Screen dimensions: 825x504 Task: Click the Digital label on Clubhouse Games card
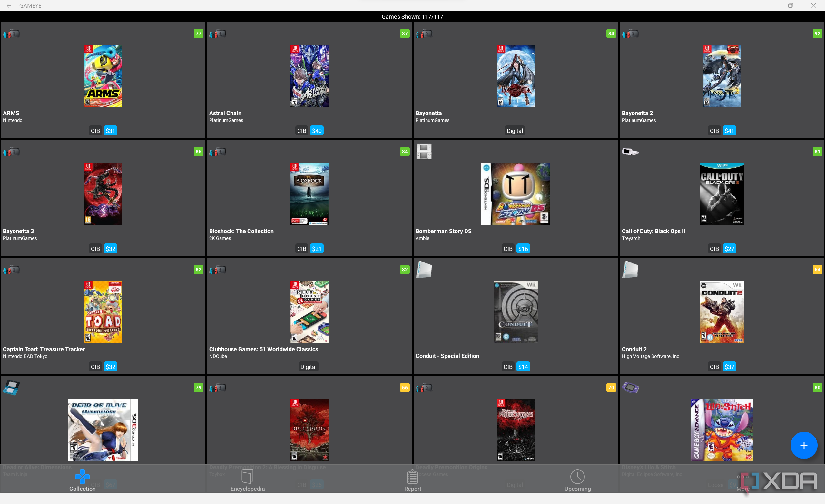309,367
